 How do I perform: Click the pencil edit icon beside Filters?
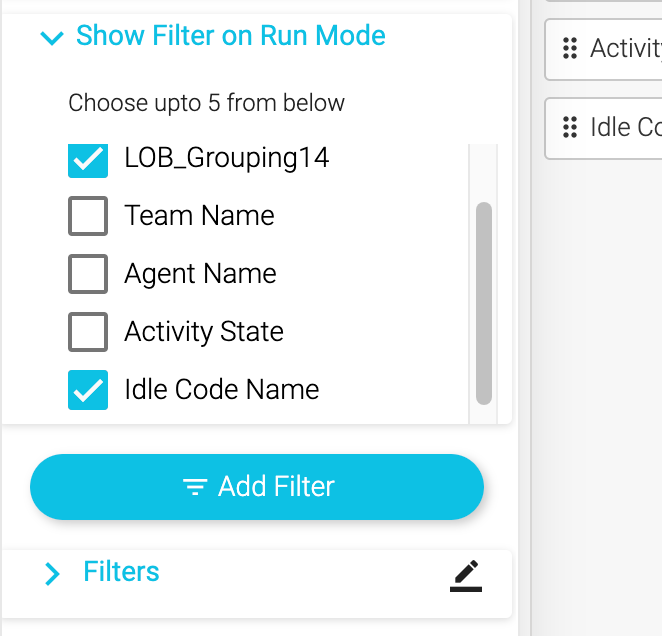(x=465, y=575)
